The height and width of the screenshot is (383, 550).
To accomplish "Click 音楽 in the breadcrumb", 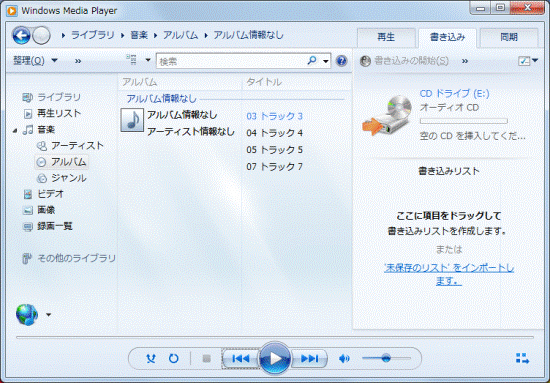I will (139, 35).
